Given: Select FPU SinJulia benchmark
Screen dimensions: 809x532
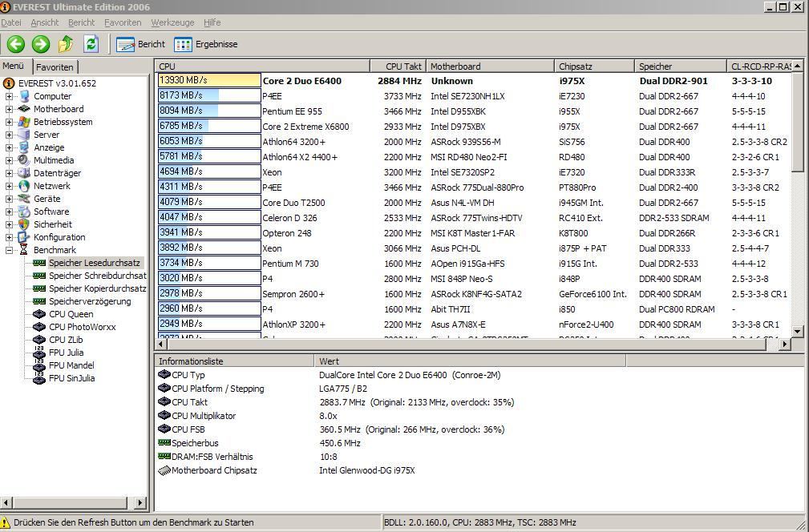Looking at the screenshot, I should 71,378.
